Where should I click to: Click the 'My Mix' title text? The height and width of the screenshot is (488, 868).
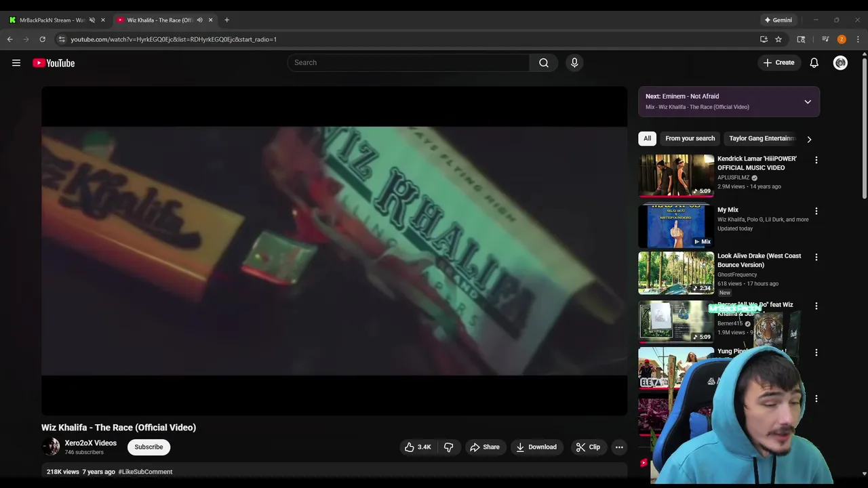(x=728, y=210)
